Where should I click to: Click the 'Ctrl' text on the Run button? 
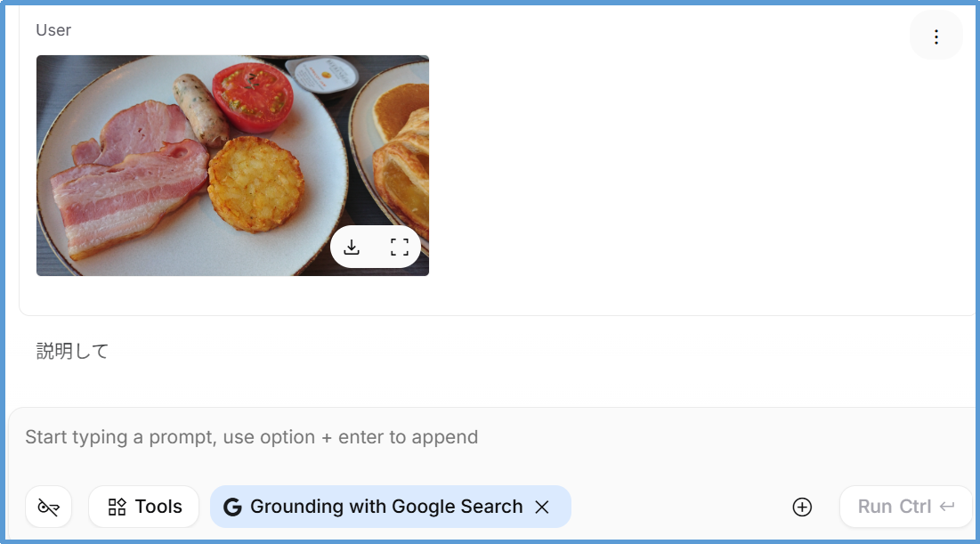click(915, 507)
